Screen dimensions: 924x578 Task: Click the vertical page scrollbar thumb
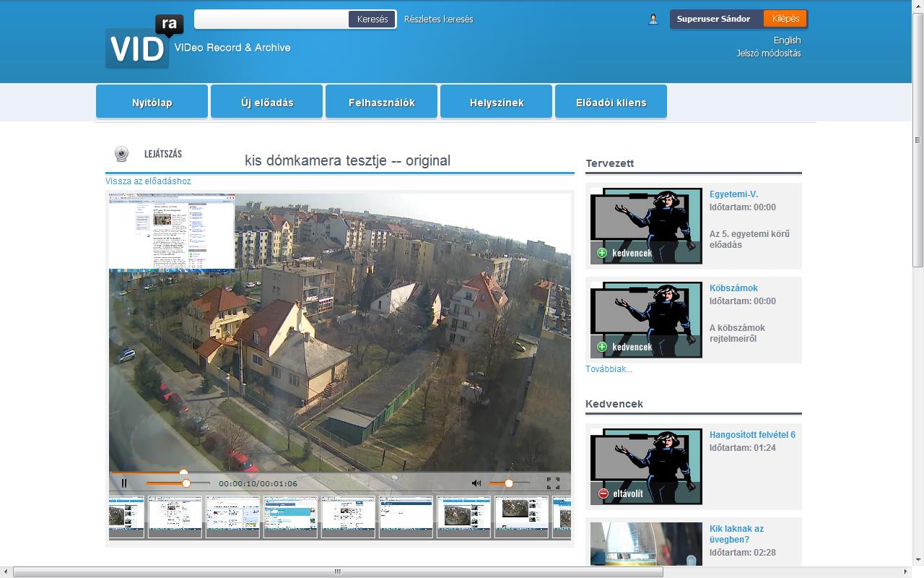(918, 139)
